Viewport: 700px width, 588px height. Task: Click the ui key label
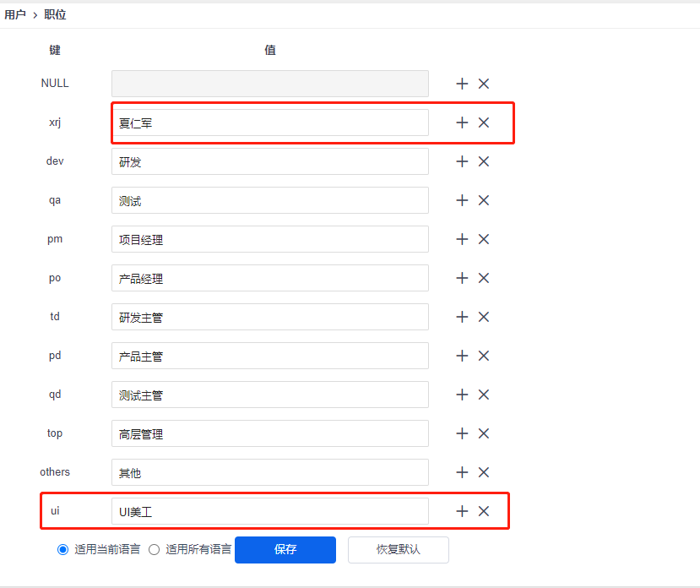point(55,511)
